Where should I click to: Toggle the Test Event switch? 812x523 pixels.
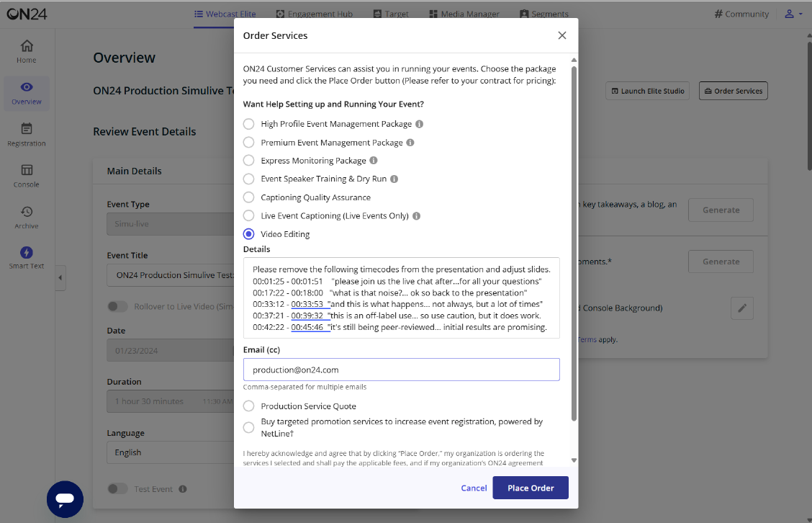click(x=117, y=489)
